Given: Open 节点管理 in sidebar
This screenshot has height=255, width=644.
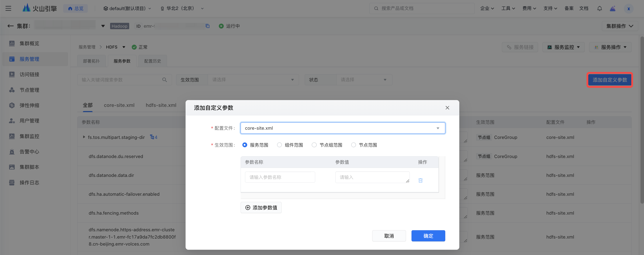Looking at the screenshot, I should tap(29, 90).
